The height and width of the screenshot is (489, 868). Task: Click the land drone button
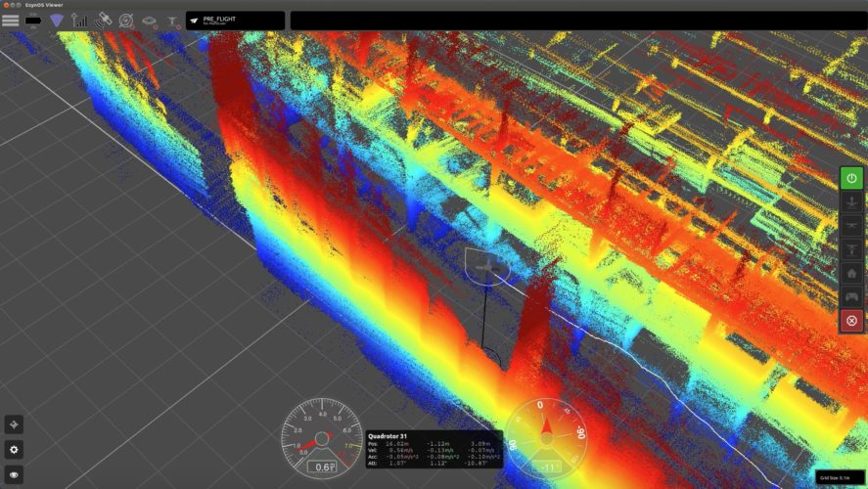point(852,249)
